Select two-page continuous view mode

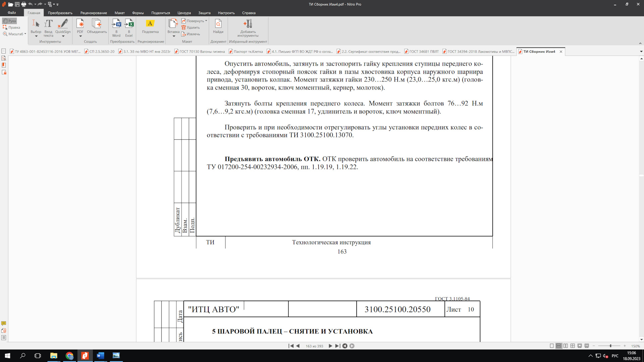point(573,346)
